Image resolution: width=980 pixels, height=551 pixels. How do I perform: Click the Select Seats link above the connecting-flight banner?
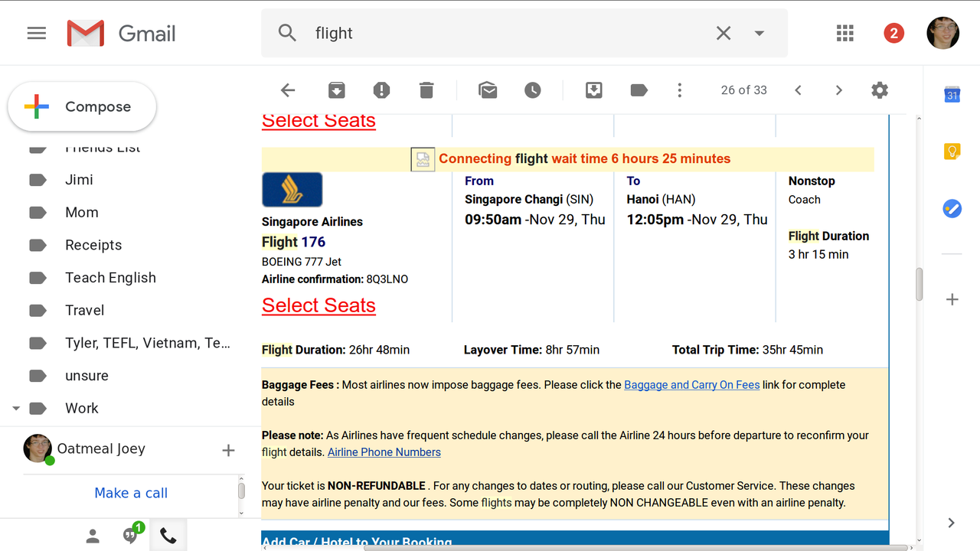point(318,121)
